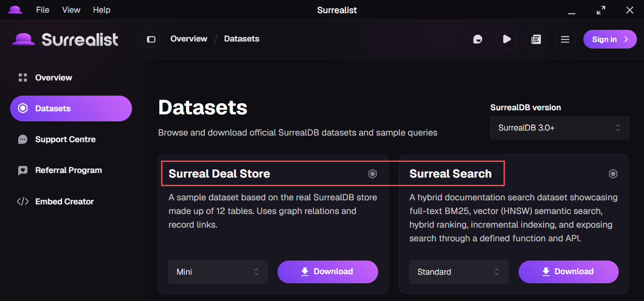
Task: Click the Surrealist logo in sidebar
Action: point(65,39)
